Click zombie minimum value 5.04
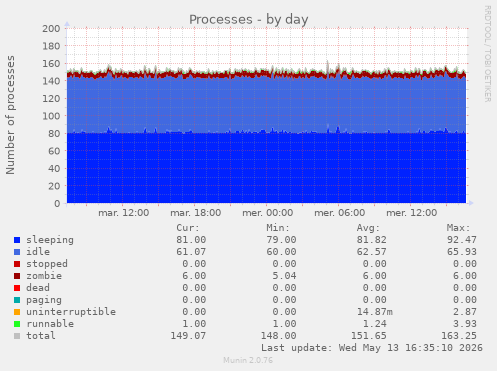497x371 pixels. (x=284, y=276)
